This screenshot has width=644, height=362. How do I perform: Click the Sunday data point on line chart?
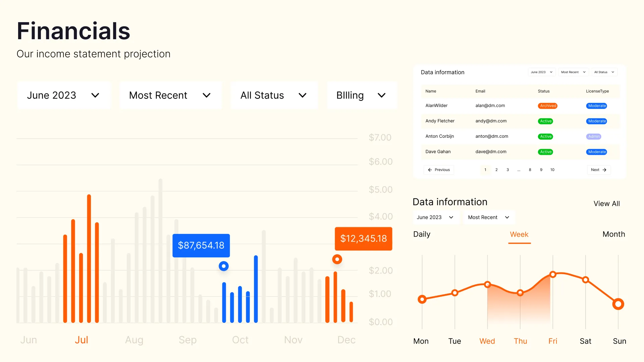pyautogui.click(x=618, y=304)
